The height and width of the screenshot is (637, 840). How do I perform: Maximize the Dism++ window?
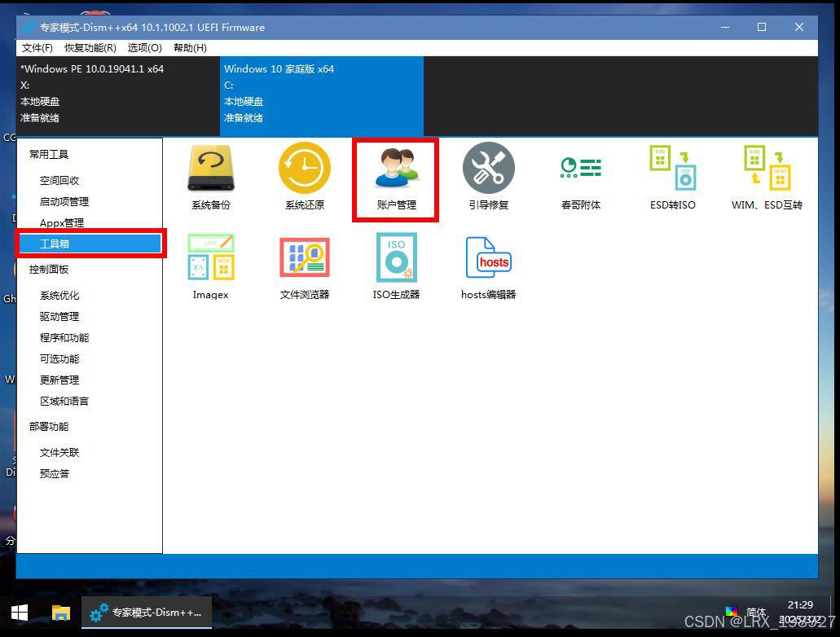click(x=761, y=28)
